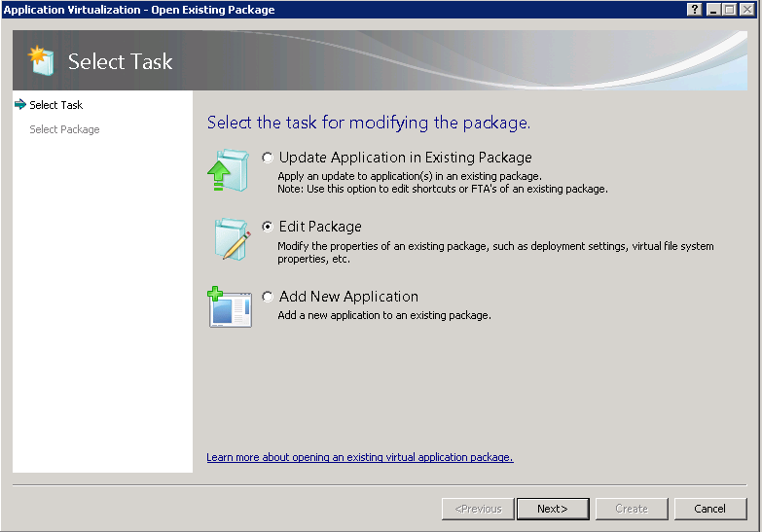Close the wizard with the title bar X
The image size is (762, 532).
coord(747,9)
